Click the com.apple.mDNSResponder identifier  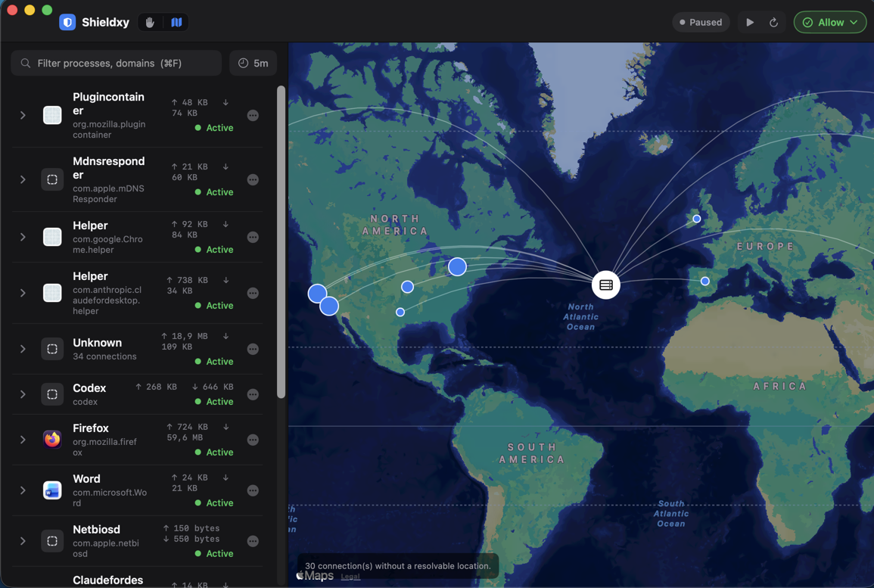coord(108,194)
